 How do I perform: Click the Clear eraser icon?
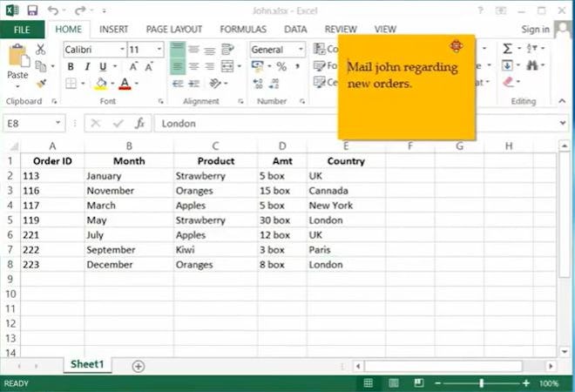click(508, 82)
